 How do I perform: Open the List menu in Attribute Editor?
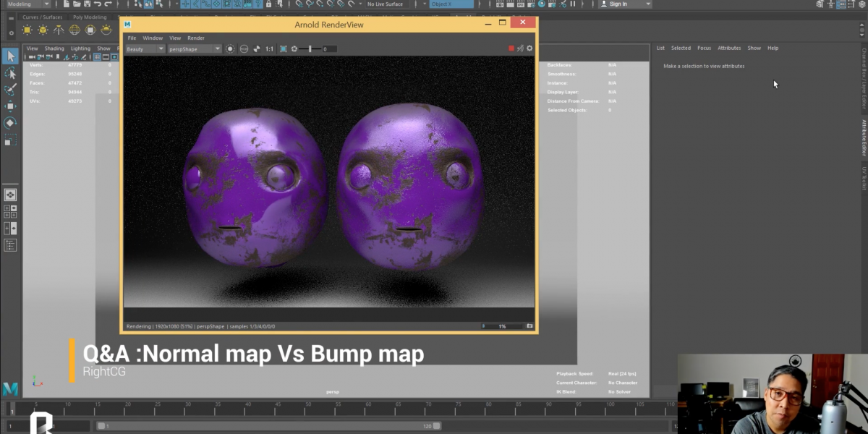pyautogui.click(x=660, y=48)
